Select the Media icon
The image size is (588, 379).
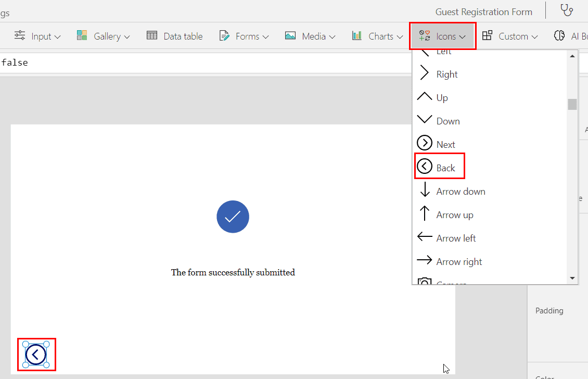pos(290,36)
